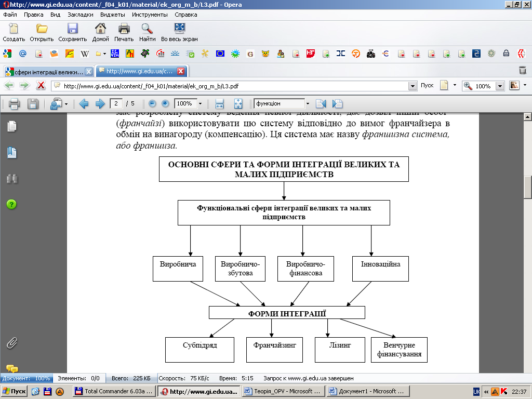Viewport: 532px width, 399px height.
Task: Close the gi.edu.ua PDF tab
Action: tap(181, 71)
